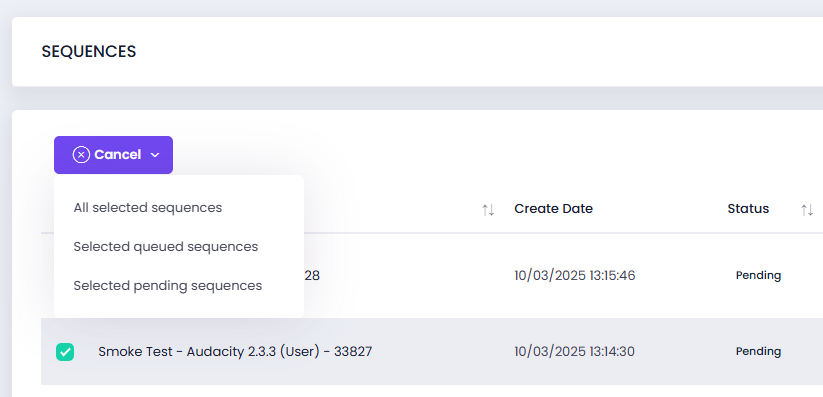Click the white header card beside SEQUENCES title

click(x=472, y=51)
